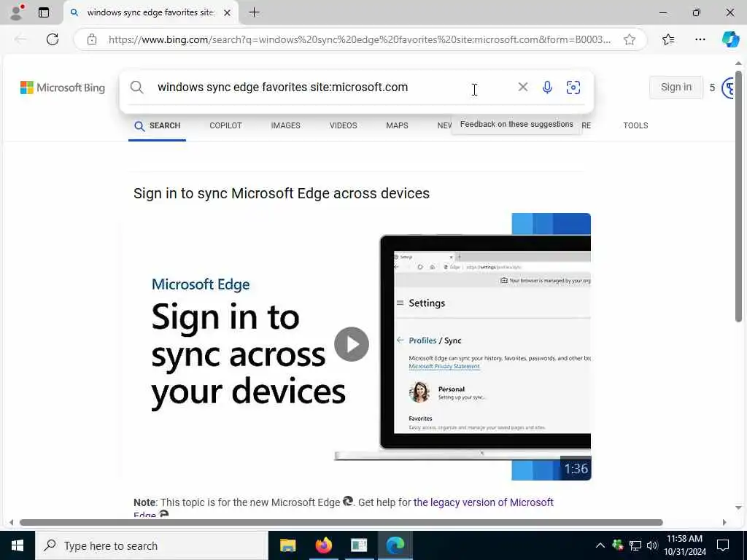The width and height of the screenshot is (747, 560).
Task: Open the volume speaker tray icon
Action: pos(651,545)
